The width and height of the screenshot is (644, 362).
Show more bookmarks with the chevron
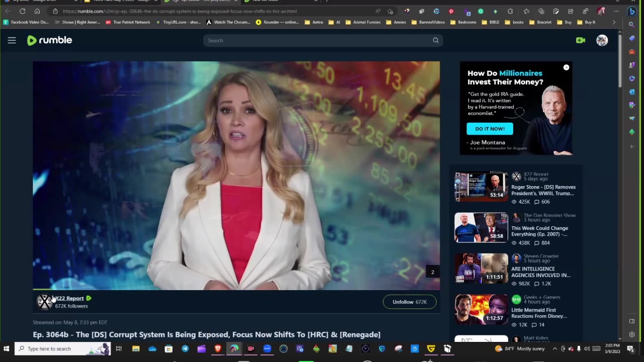(x=614, y=22)
